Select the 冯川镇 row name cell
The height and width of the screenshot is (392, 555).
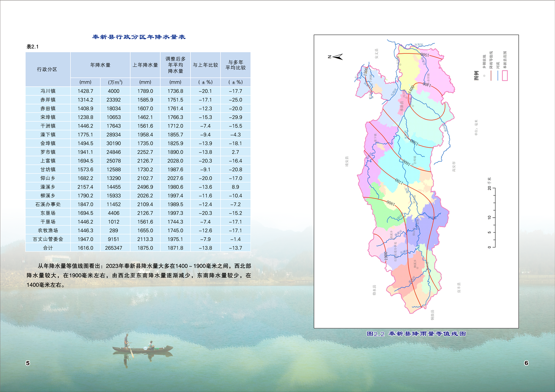pos(48,91)
